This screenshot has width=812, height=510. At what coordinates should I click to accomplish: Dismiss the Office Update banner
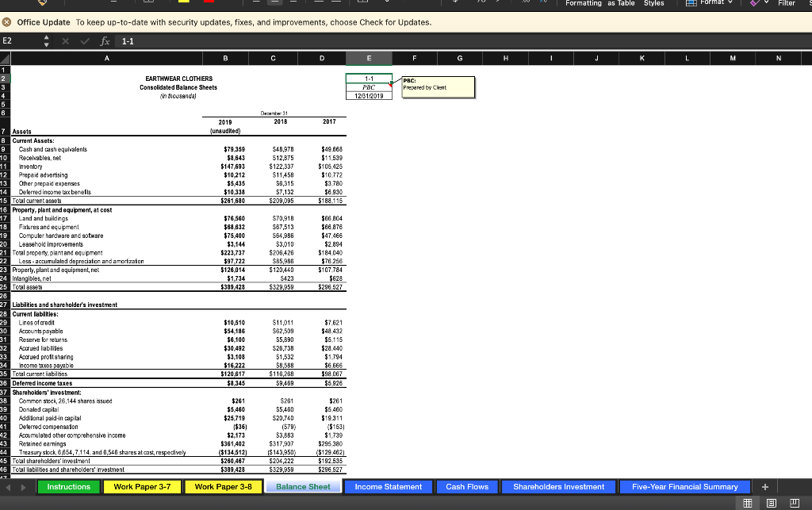pos(6,22)
